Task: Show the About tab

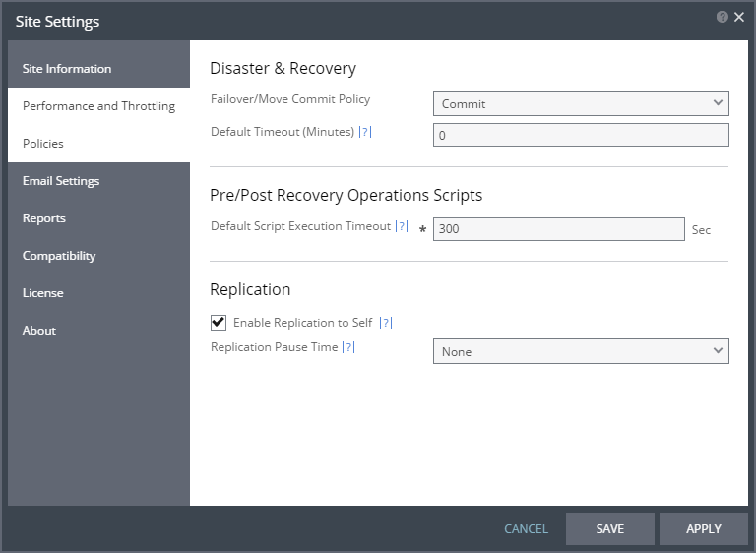Action: pyautogui.click(x=98, y=331)
